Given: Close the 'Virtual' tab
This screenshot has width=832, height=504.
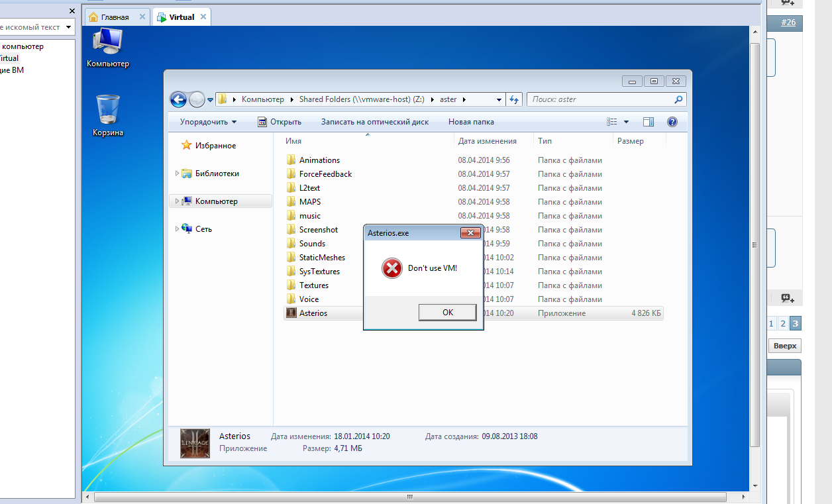Looking at the screenshot, I should (x=203, y=17).
